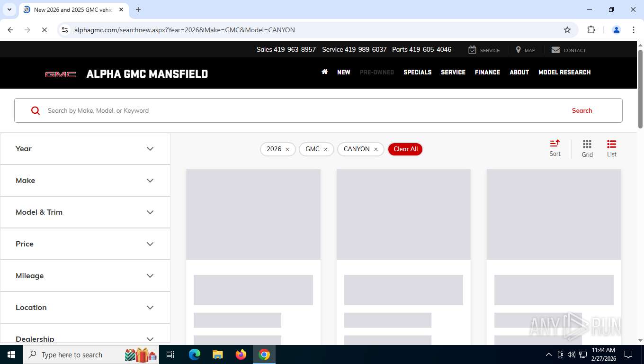Viewport: 644px width, 364px height.
Task: Open the FINANCE menu item
Action: point(487,73)
